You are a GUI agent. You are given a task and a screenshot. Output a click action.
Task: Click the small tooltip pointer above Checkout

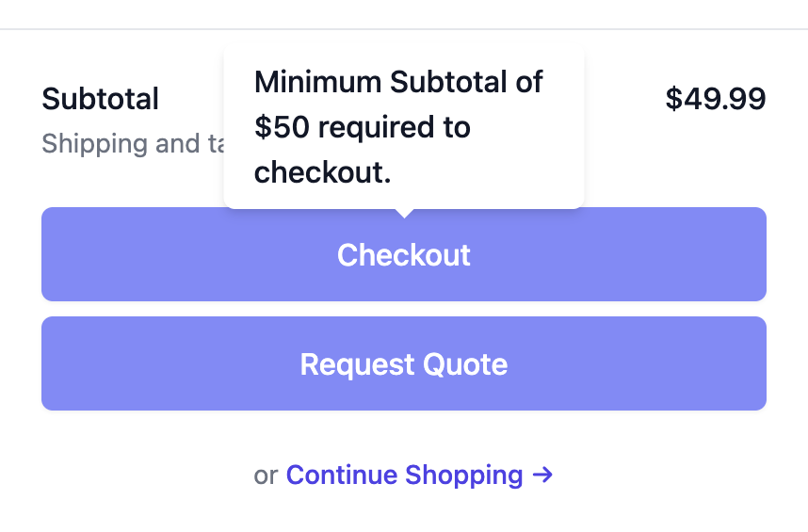point(404,212)
